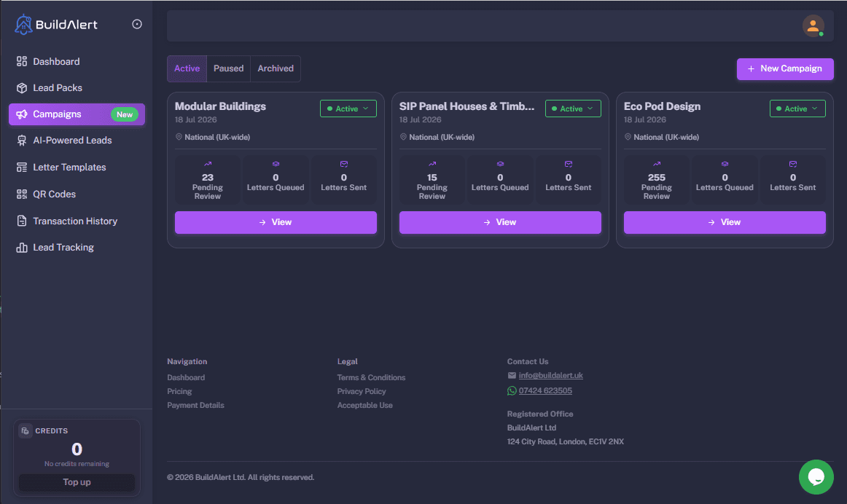Click the 15 Pending Review value
Screen dimensions: 847x504
(432, 178)
